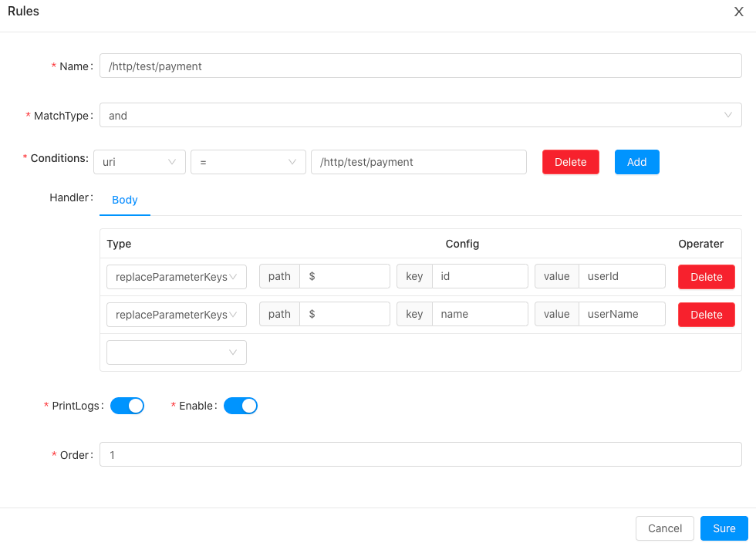Click the condition value /http/test/payment field
This screenshot has height=543, width=756.
pyautogui.click(x=418, y=162)
